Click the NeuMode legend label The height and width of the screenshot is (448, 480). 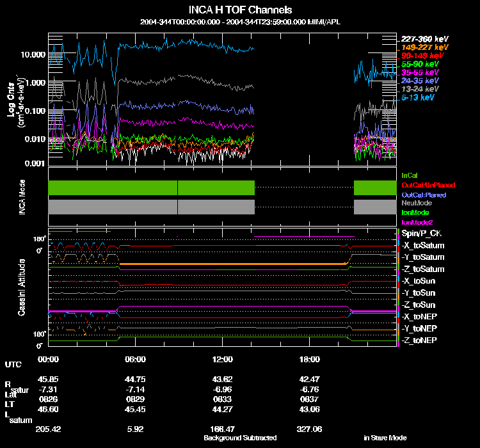pos(417,203)
